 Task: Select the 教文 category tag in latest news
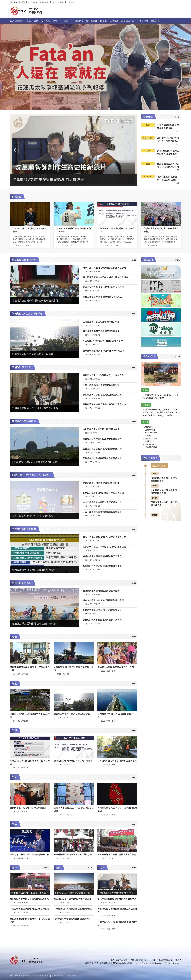point(148,125)
